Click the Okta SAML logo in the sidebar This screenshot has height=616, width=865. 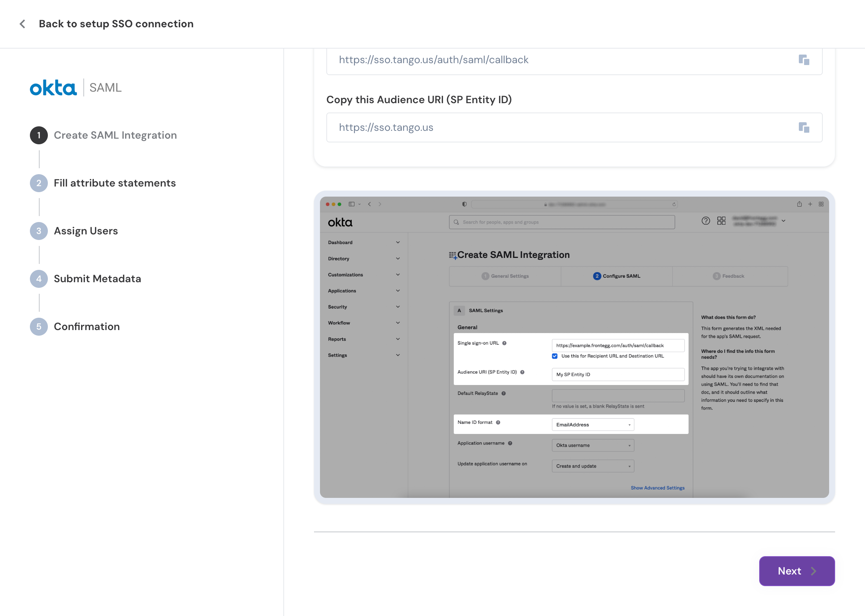[76, 87]
